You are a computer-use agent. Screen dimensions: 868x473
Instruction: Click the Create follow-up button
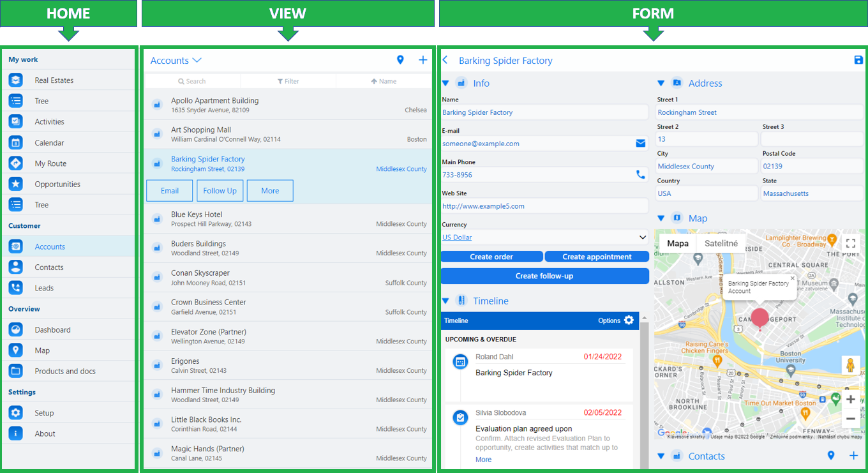pos(544,276)
